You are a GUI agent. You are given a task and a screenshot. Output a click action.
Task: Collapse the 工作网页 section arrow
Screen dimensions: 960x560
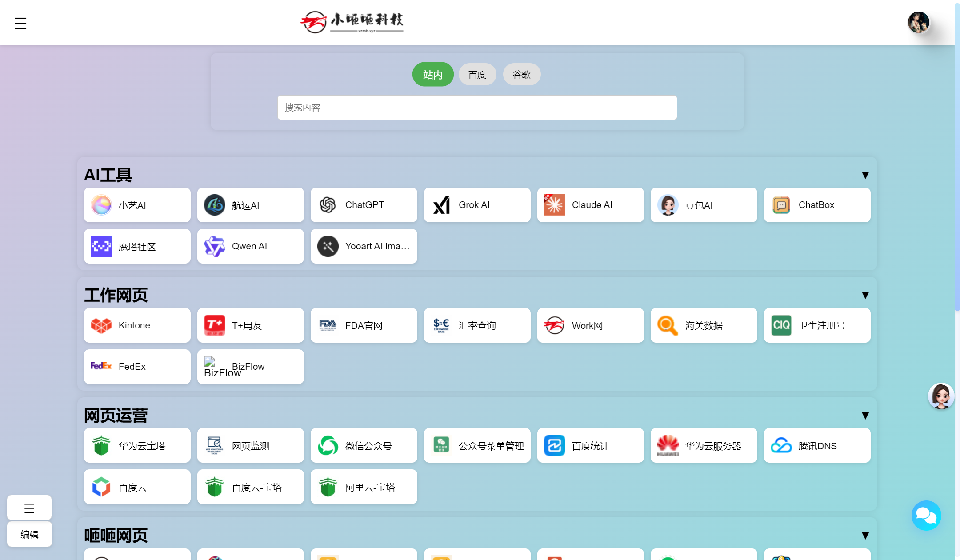tap(865, 295)
